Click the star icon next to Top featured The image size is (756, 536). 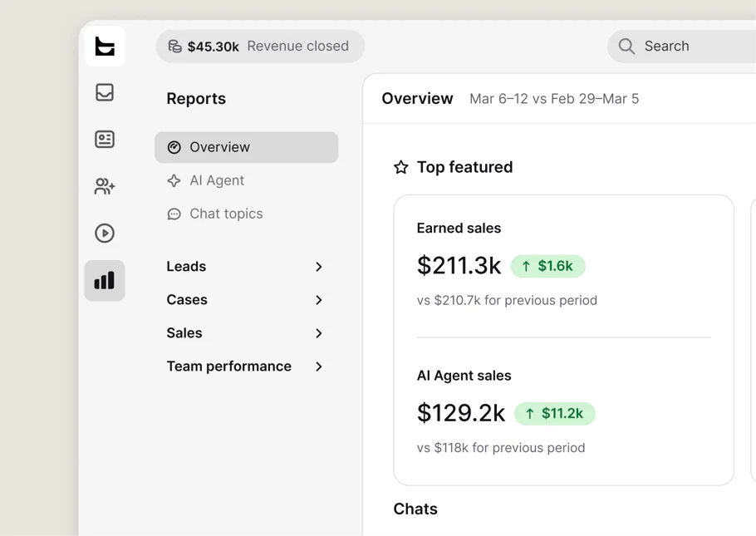(x=401, y=167)
